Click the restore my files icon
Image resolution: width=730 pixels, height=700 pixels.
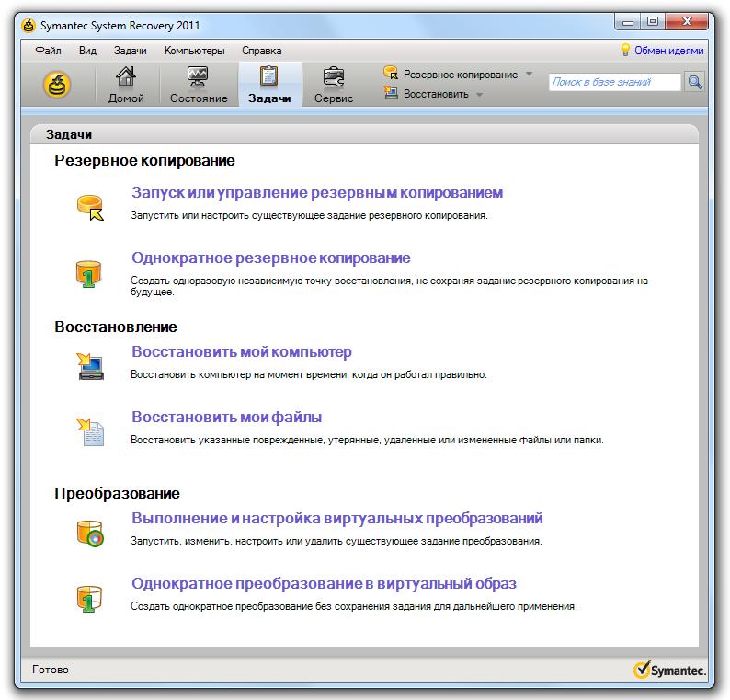[x=89, y=430]
